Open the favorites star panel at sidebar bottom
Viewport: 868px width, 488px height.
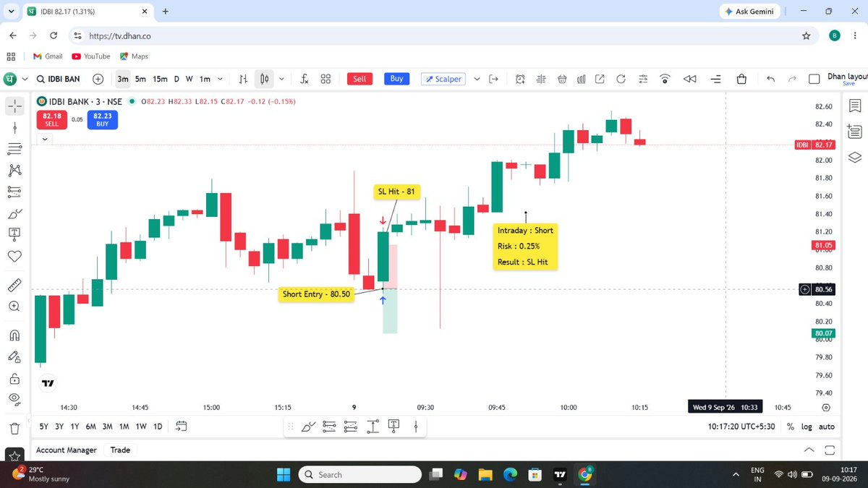(x=14, y=455)
